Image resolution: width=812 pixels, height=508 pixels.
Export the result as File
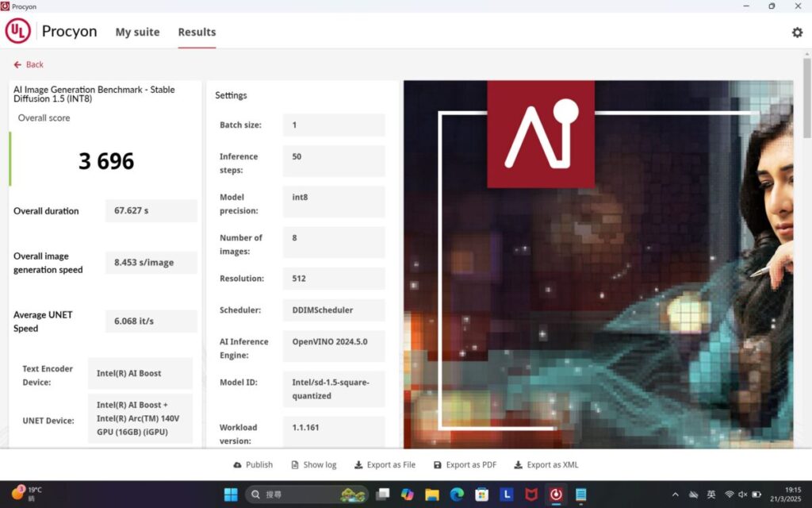click(385, 465)
